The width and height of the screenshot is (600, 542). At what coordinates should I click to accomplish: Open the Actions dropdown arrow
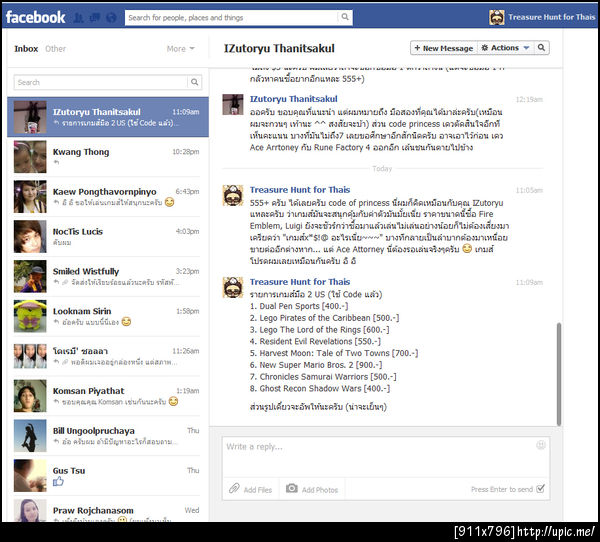pos(526,48)
